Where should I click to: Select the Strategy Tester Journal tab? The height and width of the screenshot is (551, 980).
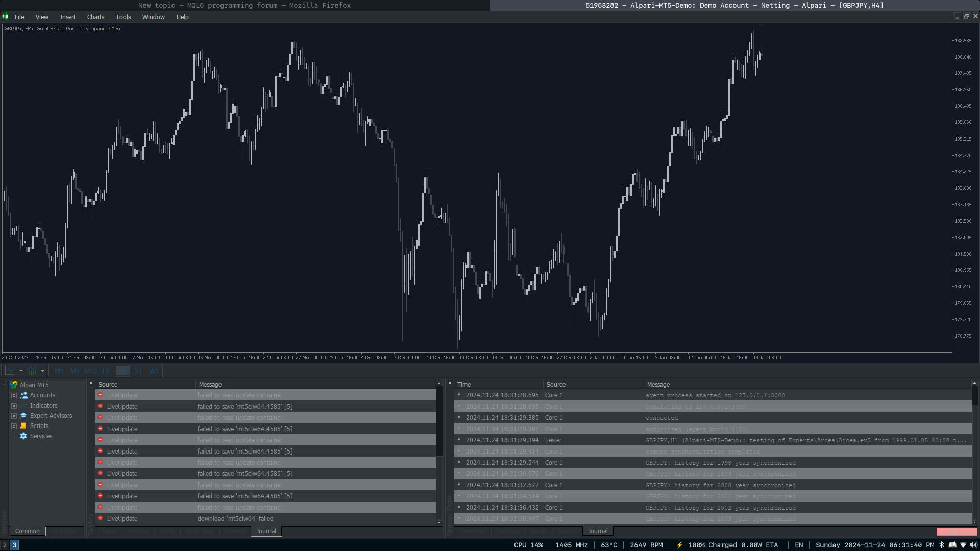coord(598,531)
